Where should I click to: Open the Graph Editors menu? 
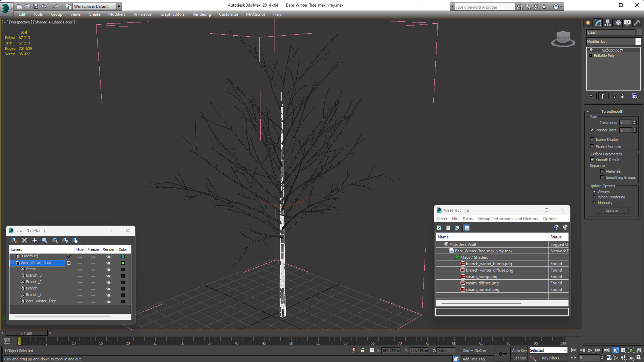point(172,14)
